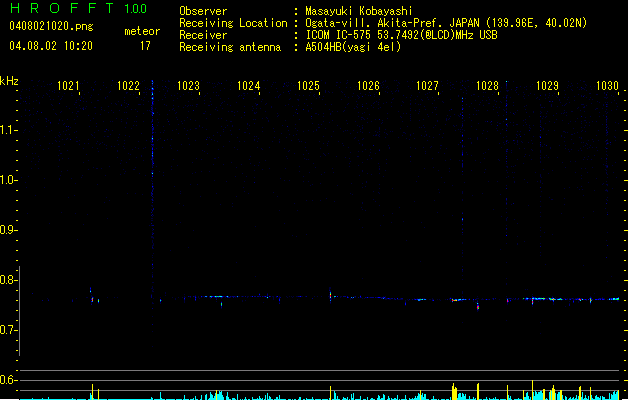The height and width of the screenshot is (400, 629).
Task: Click the 0.7 kHz frequency label
Action: coord(8,330)
